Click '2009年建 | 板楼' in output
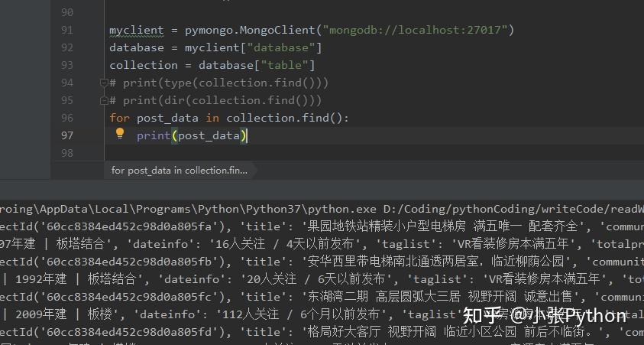Viewport: 644px width, 345px height. point(63,315)
